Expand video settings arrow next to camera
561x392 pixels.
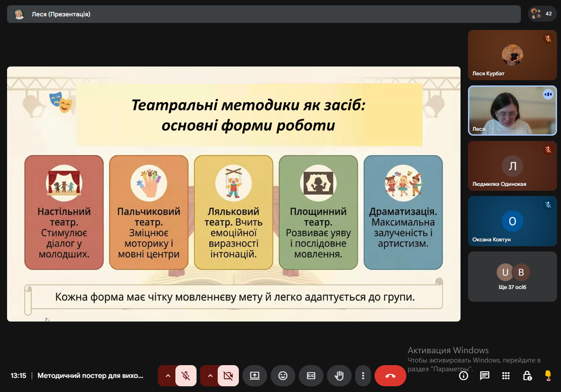click(210, 376)
